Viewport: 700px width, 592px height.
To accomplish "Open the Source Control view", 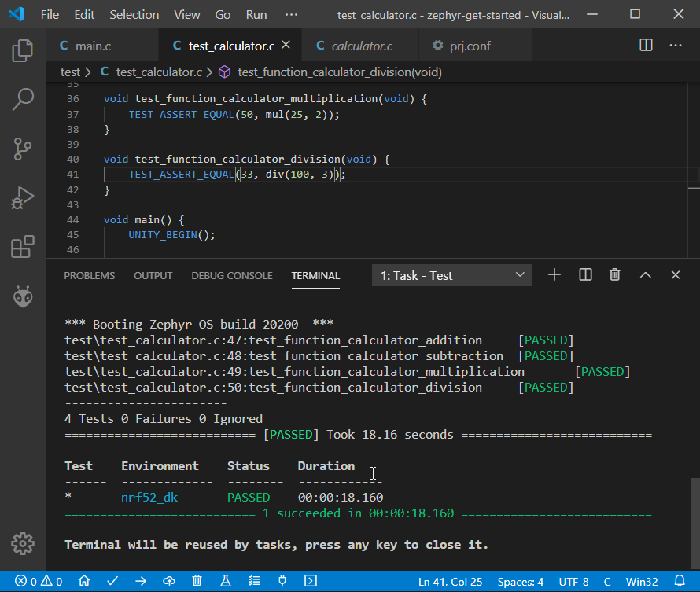I will tap(22, 149).
